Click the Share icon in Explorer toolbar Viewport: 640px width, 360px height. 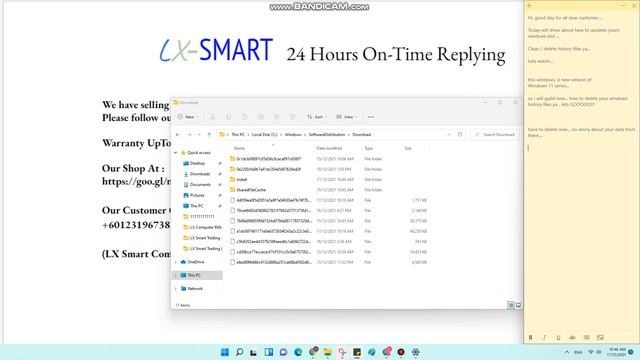pos(276,117)
